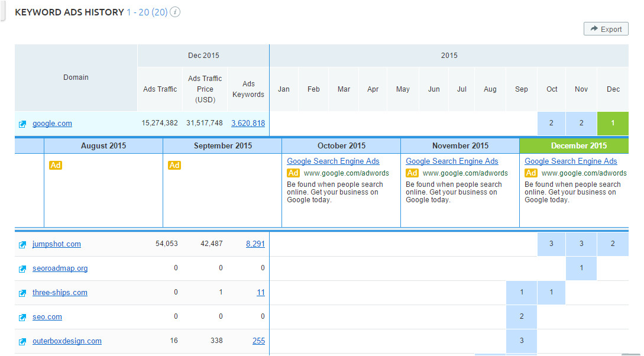Expand outerboxdesign.com's September position cell

pos(522,341)
